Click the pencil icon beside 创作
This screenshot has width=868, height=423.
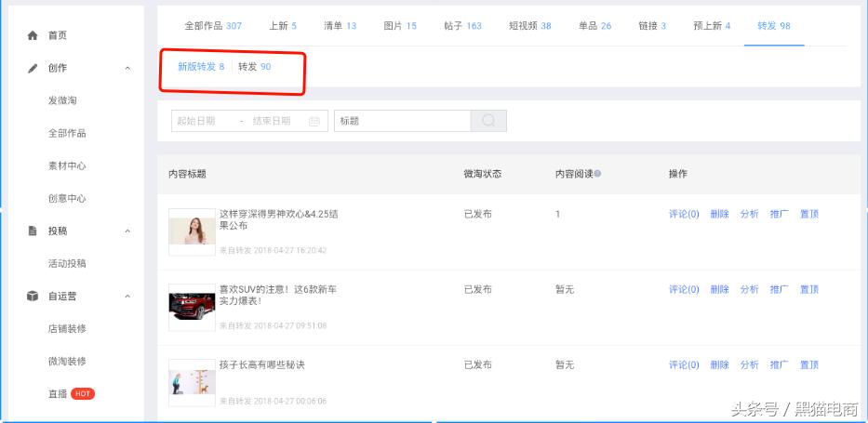33,68
